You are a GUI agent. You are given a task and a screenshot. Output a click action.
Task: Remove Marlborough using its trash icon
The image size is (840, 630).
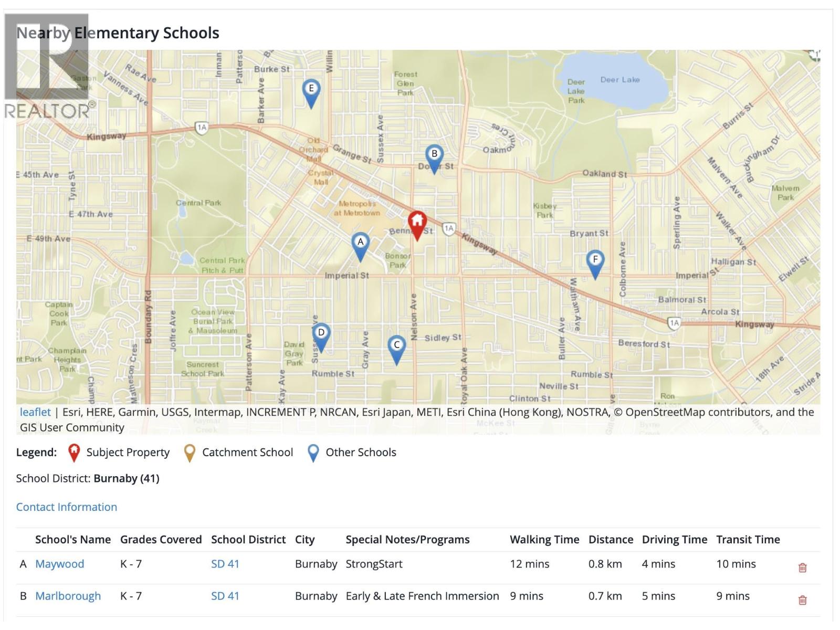click(x=802, y=600)
